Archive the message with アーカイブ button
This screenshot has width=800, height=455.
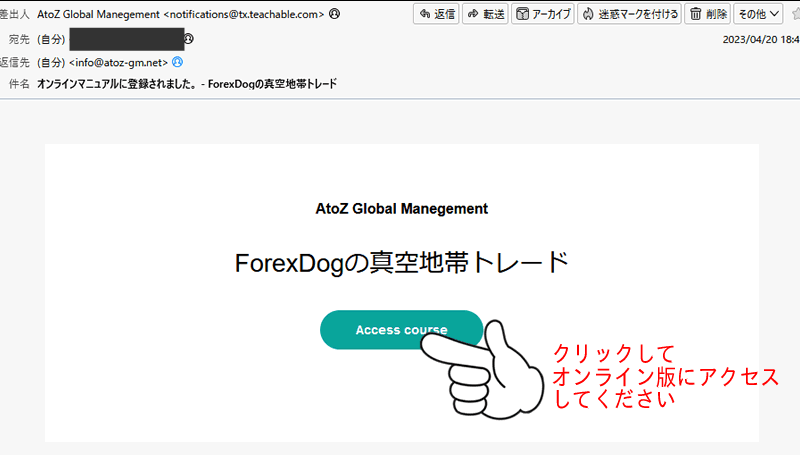point(542,14)
